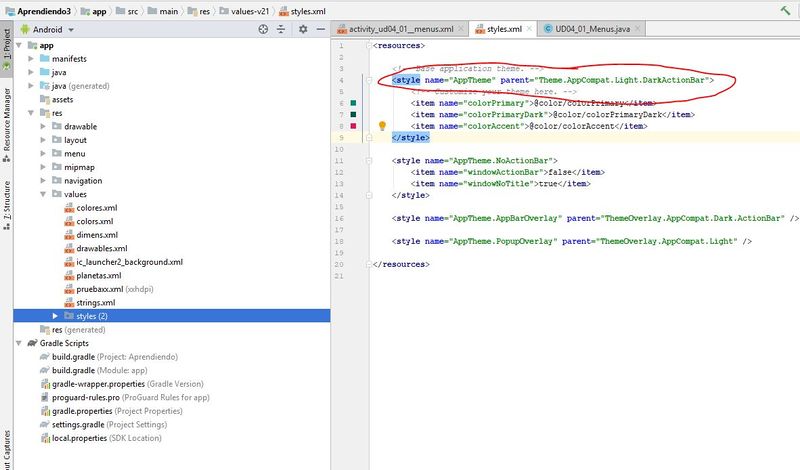This screenshot has width=800, height=470.
Task: Open build.gradle (Module: app)
Action: [x=94, y=370]
